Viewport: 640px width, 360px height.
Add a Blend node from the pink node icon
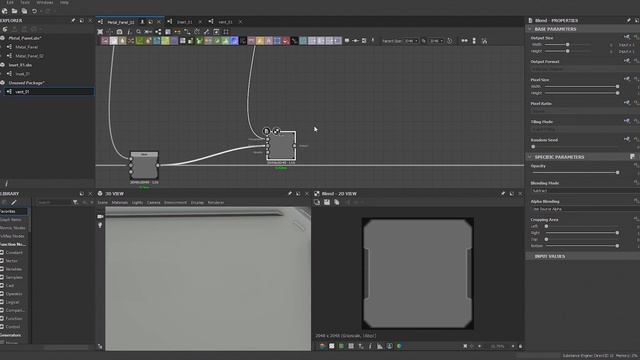tap(105, 40)
